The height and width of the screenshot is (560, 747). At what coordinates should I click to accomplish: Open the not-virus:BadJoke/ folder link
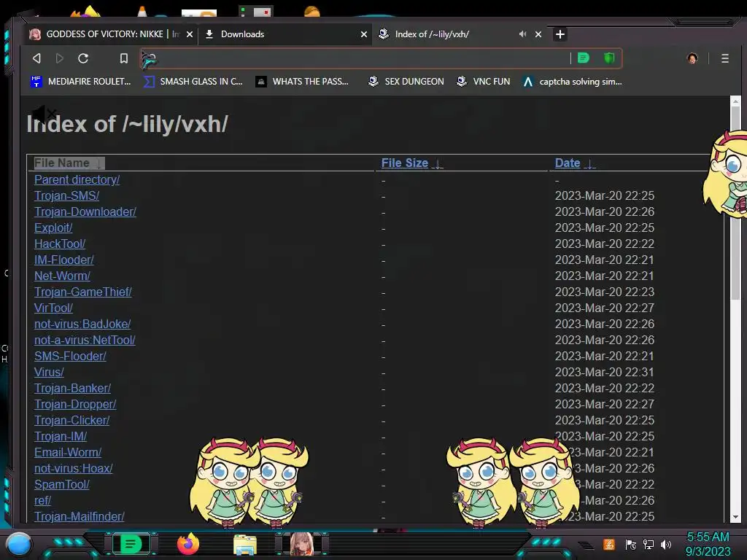pyautogui.click(x=82, y=324)
